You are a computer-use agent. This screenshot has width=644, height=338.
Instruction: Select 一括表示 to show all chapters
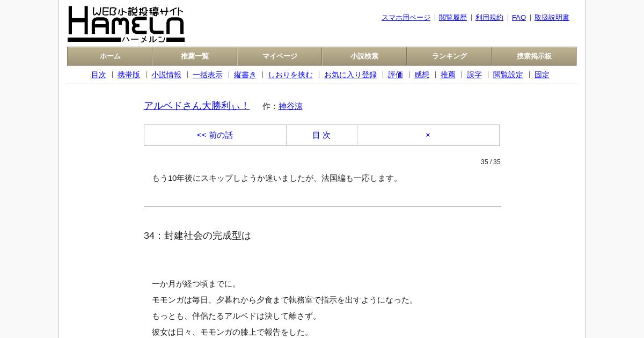coord(208,75)
